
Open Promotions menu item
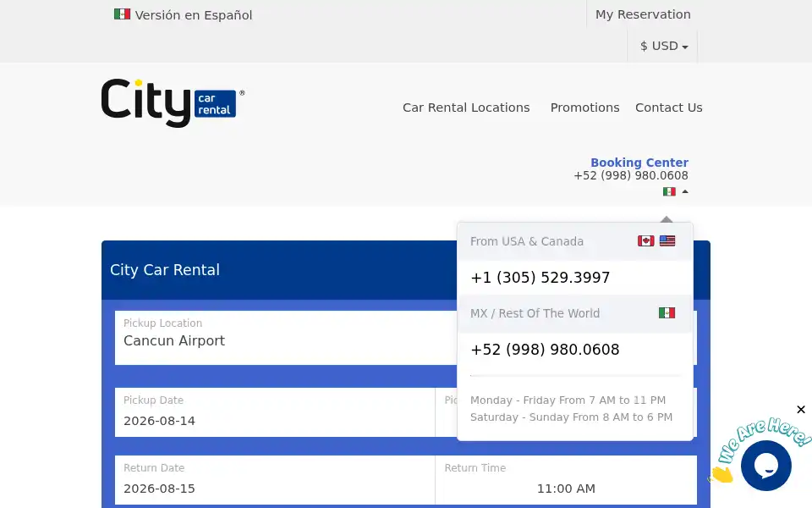tap(584, 108)
